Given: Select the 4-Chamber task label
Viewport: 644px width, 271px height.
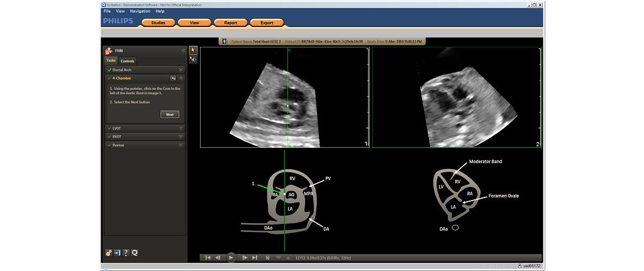Looking at the screenshot, I should tap(122, 78).
